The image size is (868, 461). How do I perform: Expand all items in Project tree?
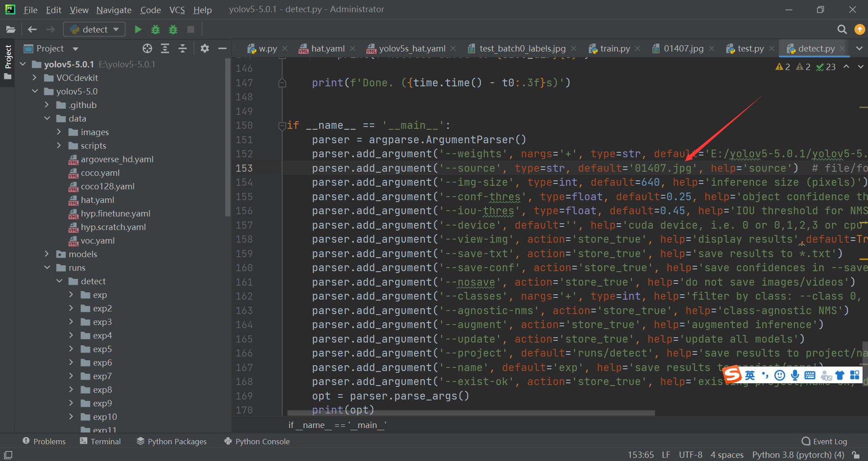[165, 48]
